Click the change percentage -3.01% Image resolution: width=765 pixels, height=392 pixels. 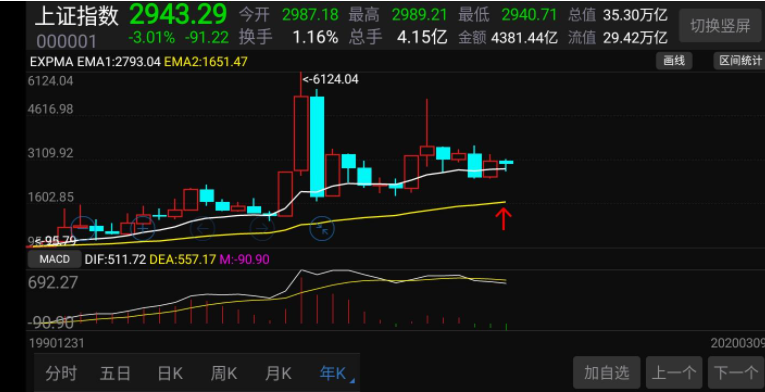click(152, 37)
